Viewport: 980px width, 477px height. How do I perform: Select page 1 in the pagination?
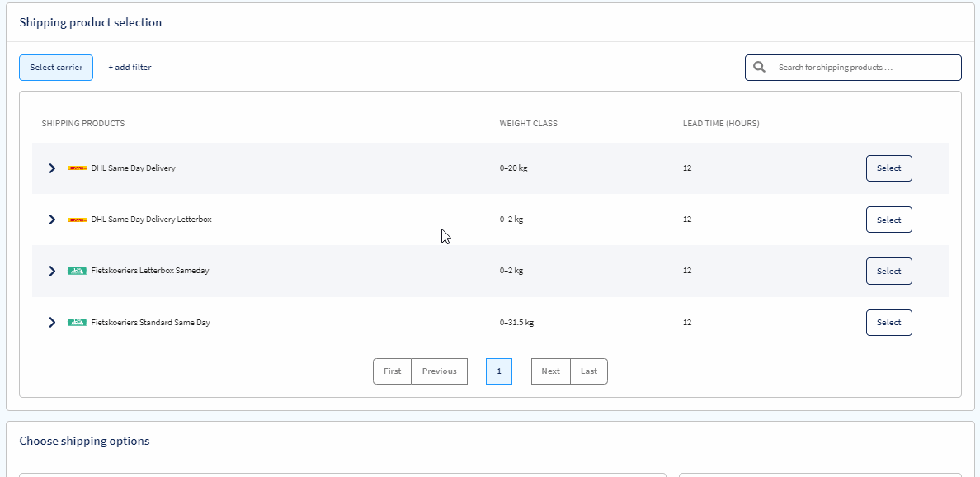498,371
